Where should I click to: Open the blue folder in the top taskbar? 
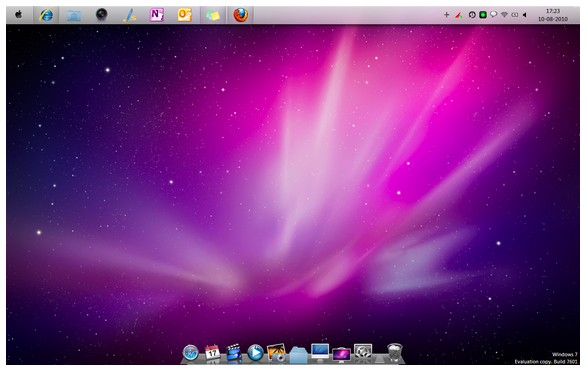[74, 15]
